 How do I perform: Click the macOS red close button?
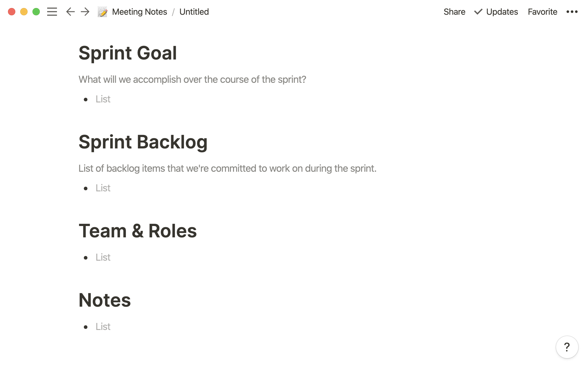pos(11,12)
